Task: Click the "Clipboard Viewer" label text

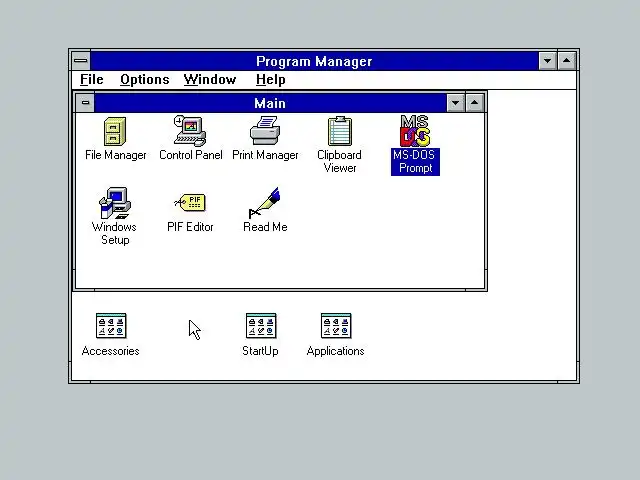Action: [340, 162]
